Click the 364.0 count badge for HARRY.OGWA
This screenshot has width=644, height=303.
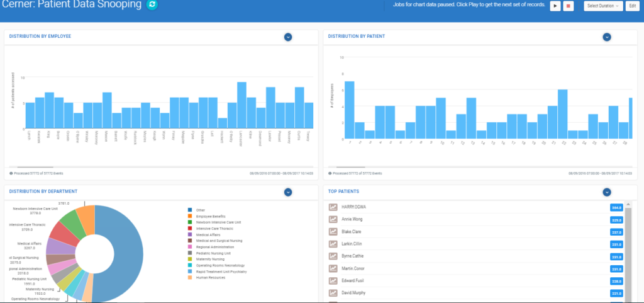coord(616,207)
